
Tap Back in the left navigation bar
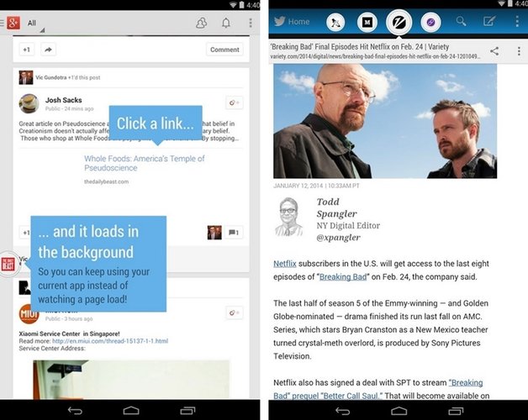pyautogui.click(x=75, y=410)
